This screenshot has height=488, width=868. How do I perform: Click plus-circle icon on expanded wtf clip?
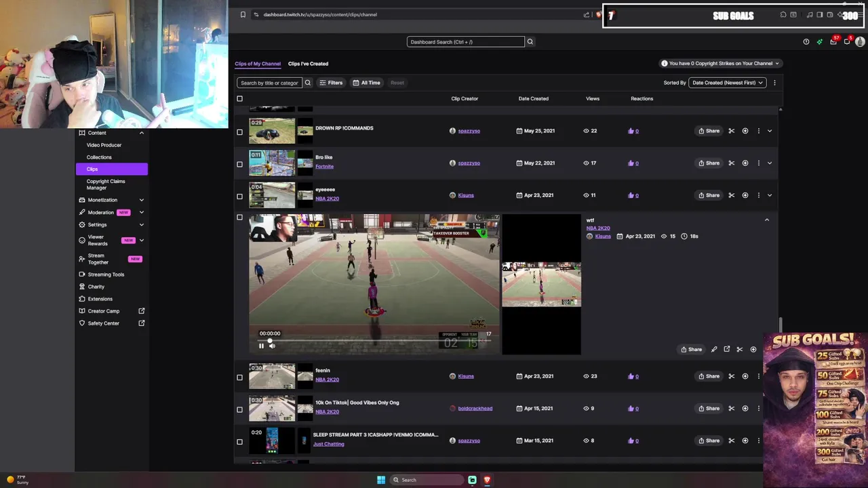(x=753, y=350)
